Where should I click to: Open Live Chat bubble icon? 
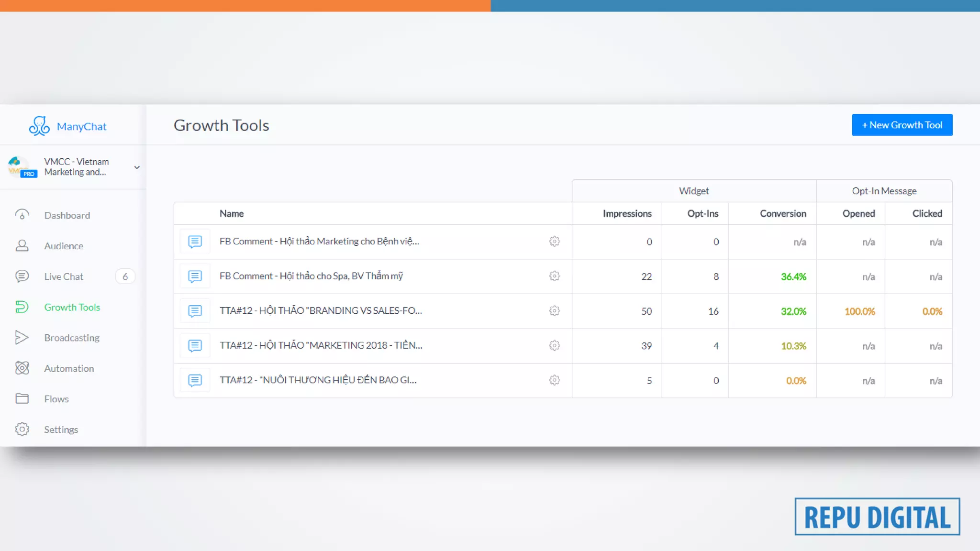(x=22, y=276)
